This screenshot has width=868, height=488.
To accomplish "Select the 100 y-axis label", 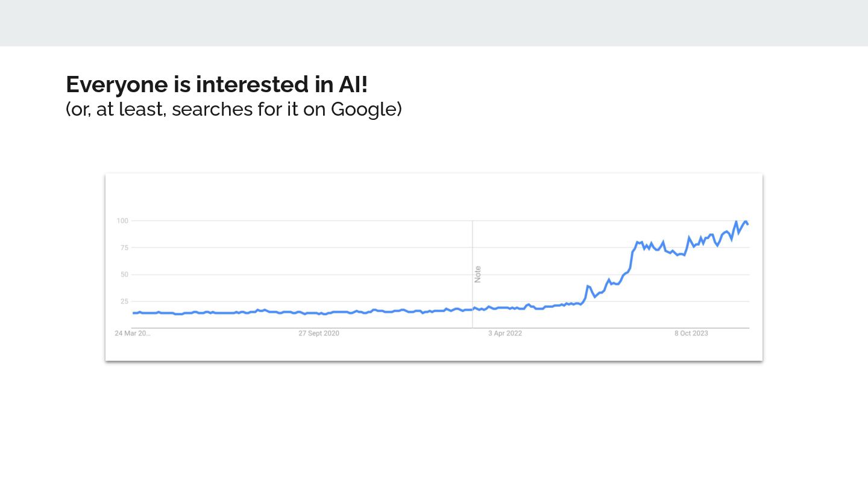I will 122,221.
